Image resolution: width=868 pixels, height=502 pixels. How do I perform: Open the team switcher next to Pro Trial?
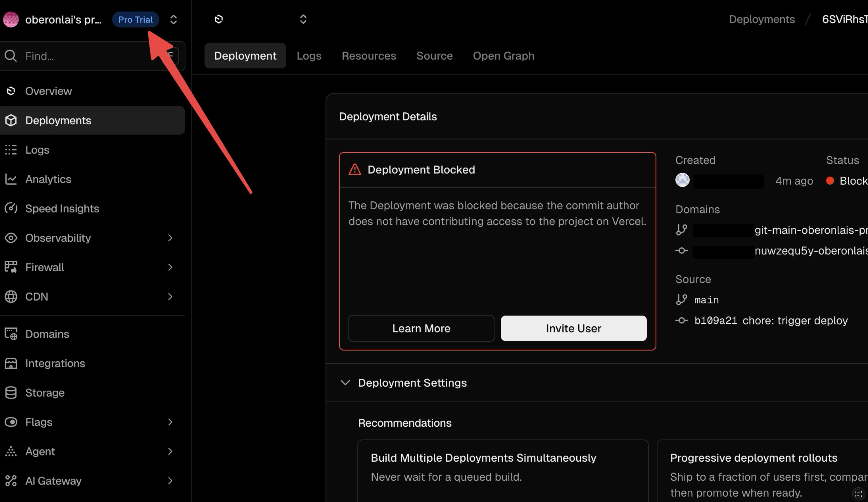tap(173, 20)
